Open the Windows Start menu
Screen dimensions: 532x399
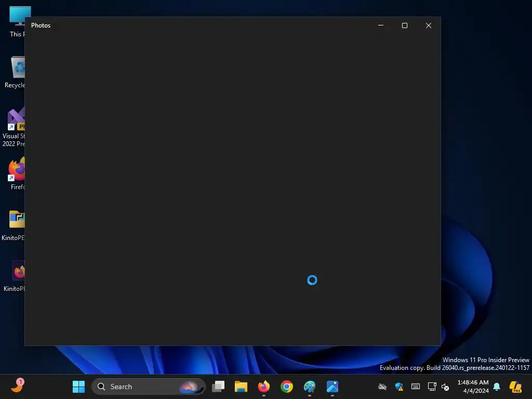click(x=79, y=387)
